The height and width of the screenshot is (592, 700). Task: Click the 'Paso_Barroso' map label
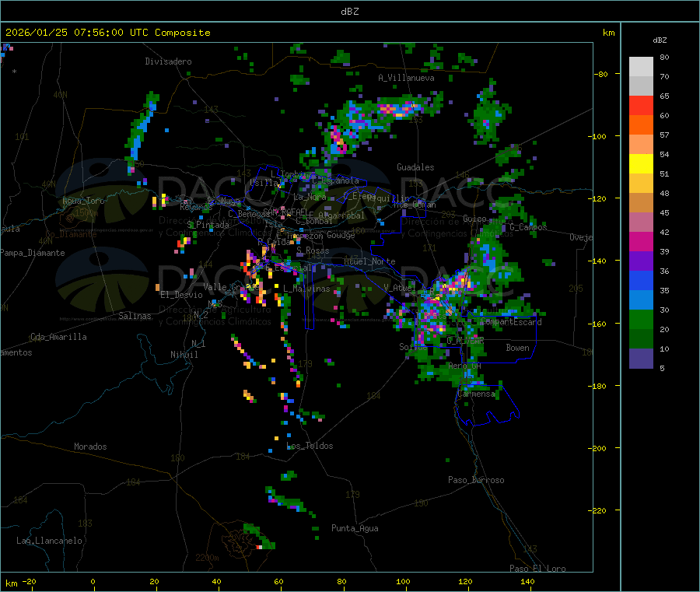tap(476, 480)
